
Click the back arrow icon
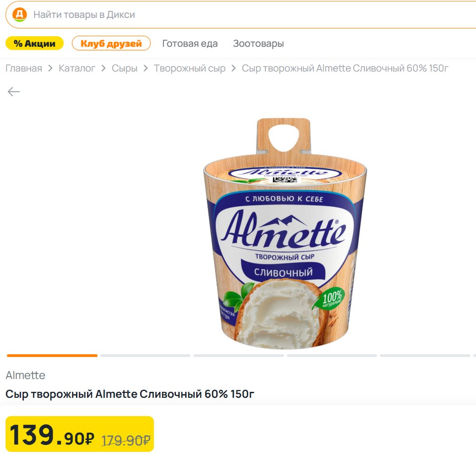13,92
